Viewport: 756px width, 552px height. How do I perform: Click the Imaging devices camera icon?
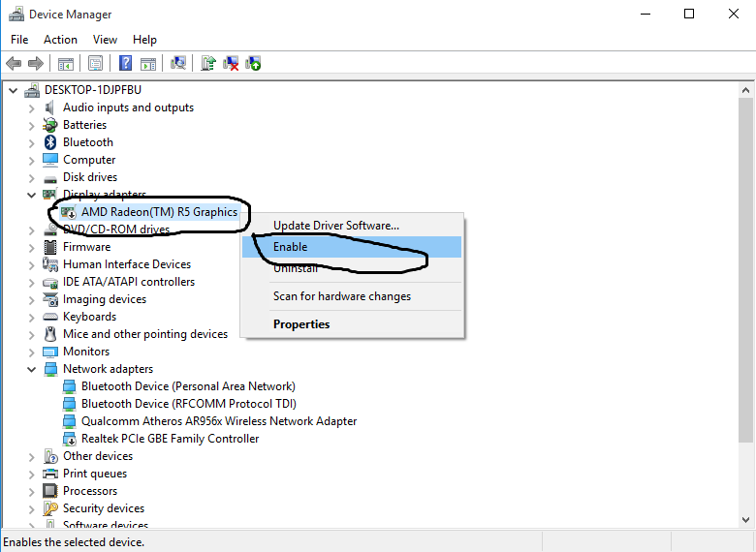click(x=50, y=299)
